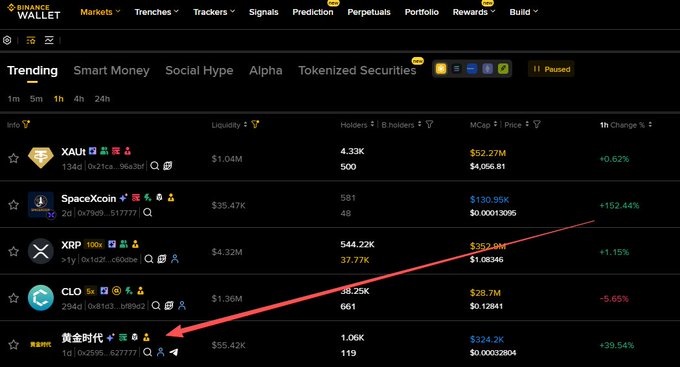The width and height of the screenshot is (680, 367).
Task: Open the Holders column filter funnel
Action: pos(429,125)
